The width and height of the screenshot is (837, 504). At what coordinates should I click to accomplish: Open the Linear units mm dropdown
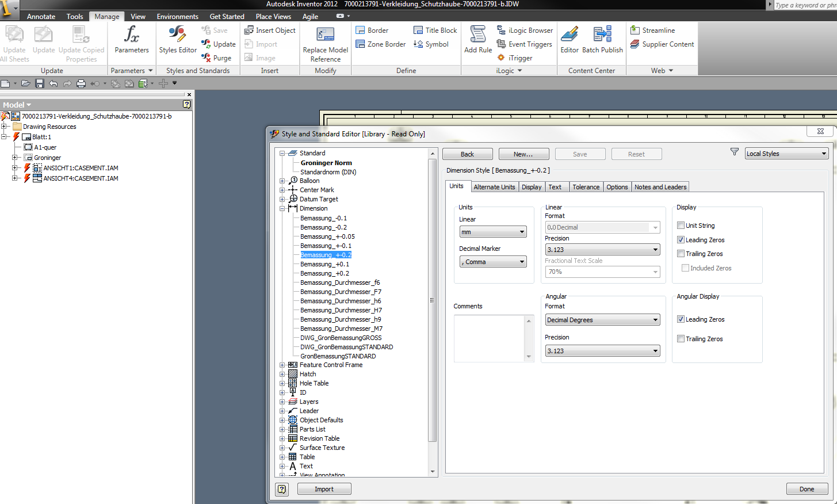(492, 232)
